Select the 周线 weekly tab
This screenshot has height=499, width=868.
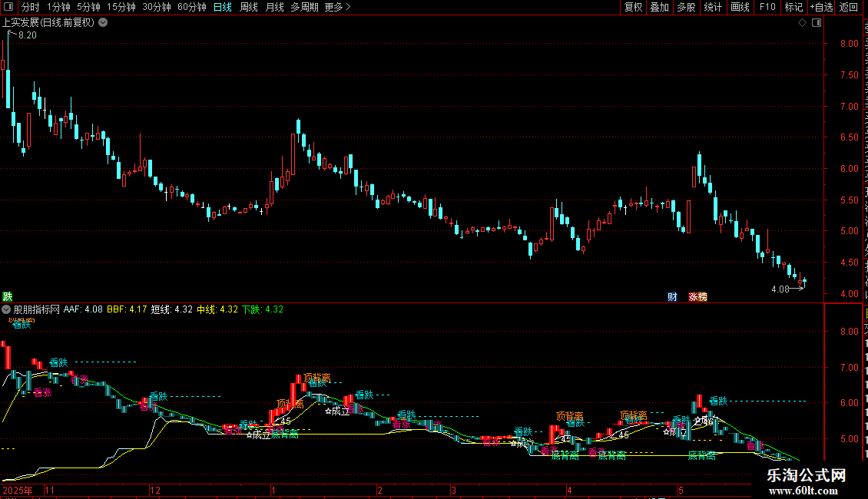click(249, 7)
